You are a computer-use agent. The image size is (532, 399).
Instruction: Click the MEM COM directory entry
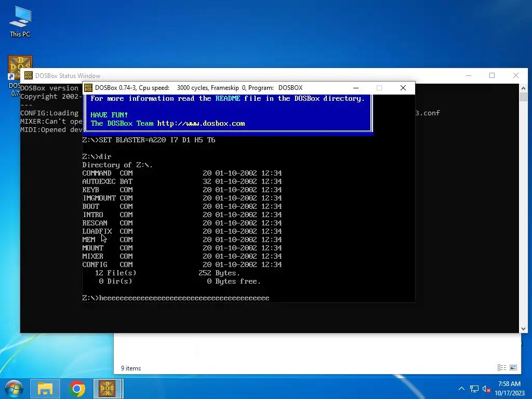point(182,240)
